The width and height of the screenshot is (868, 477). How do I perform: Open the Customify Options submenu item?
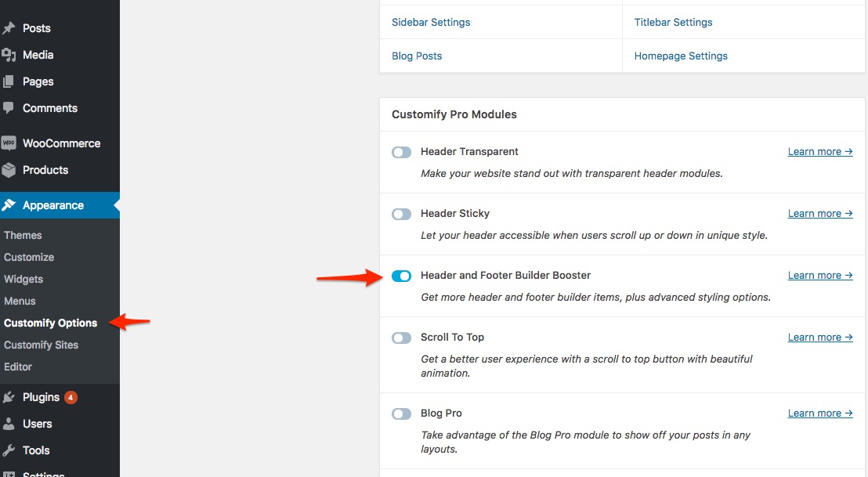(x=51, y=323)
